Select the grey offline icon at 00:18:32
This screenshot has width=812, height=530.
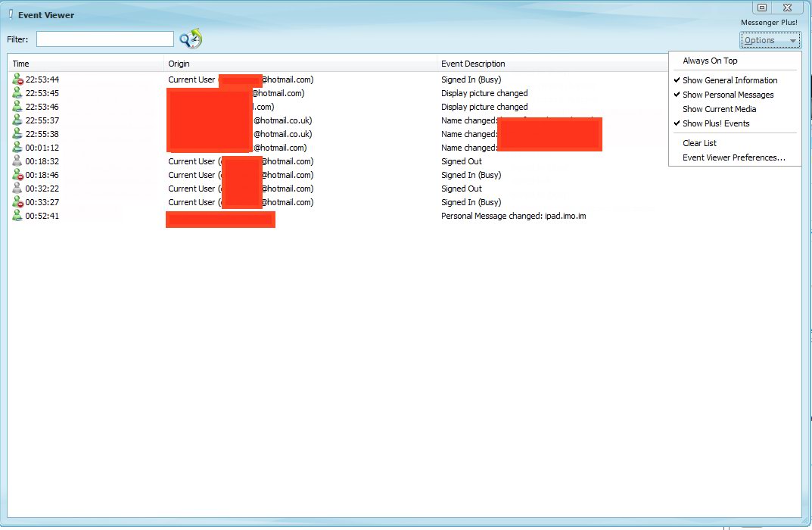click(x=17, y=161)
